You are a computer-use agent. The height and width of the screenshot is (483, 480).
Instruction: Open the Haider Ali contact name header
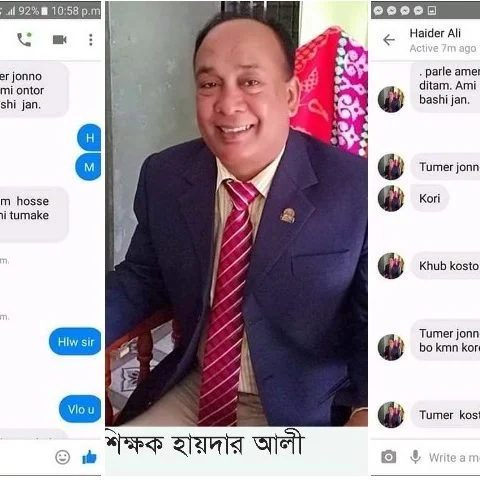[435, 33]
